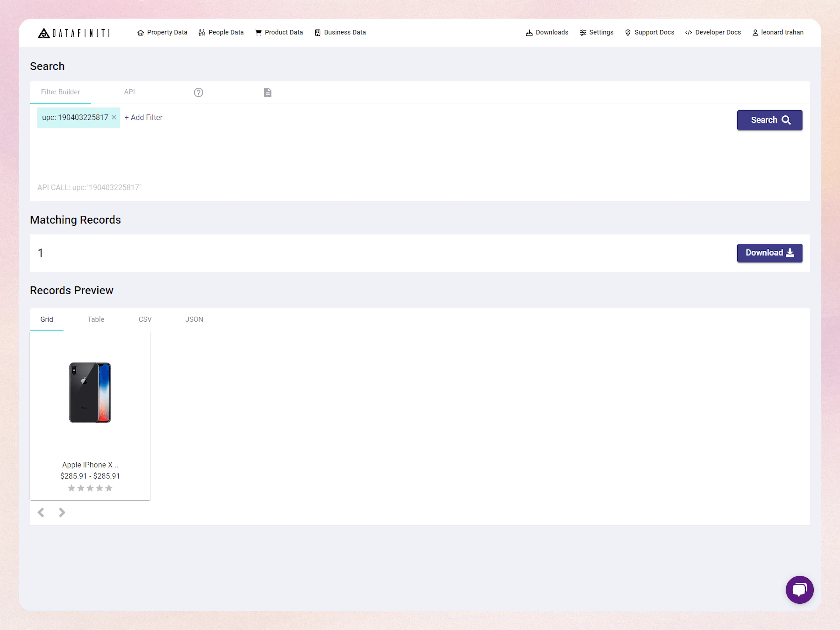Open the People Data section

tap(221, 32)
